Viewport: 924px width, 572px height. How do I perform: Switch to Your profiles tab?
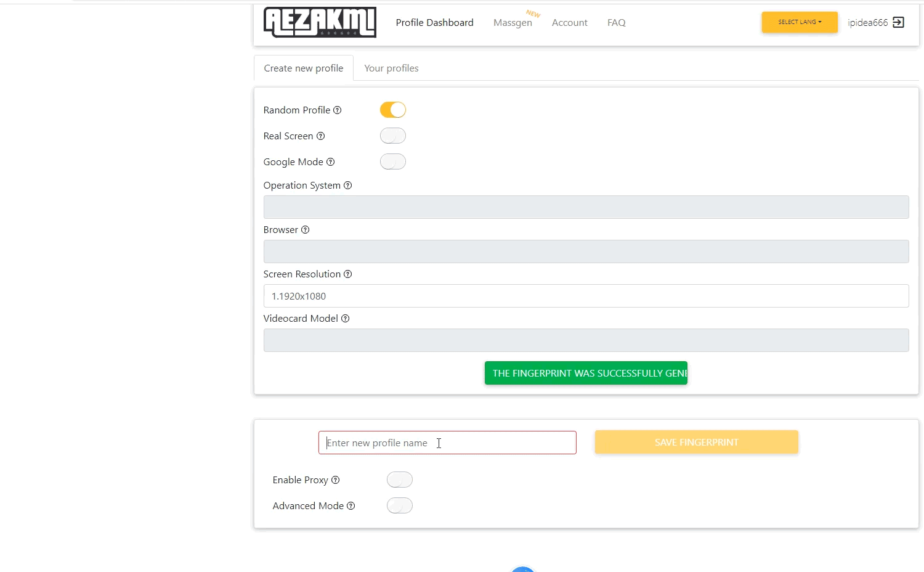click(x=391, y=68)
